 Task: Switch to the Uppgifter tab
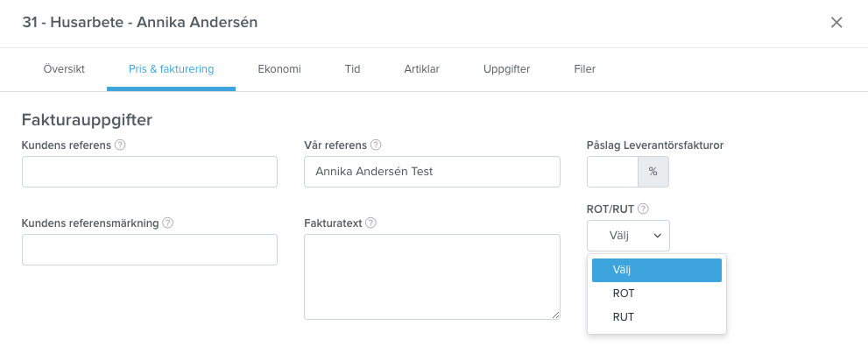coord(506,69)
